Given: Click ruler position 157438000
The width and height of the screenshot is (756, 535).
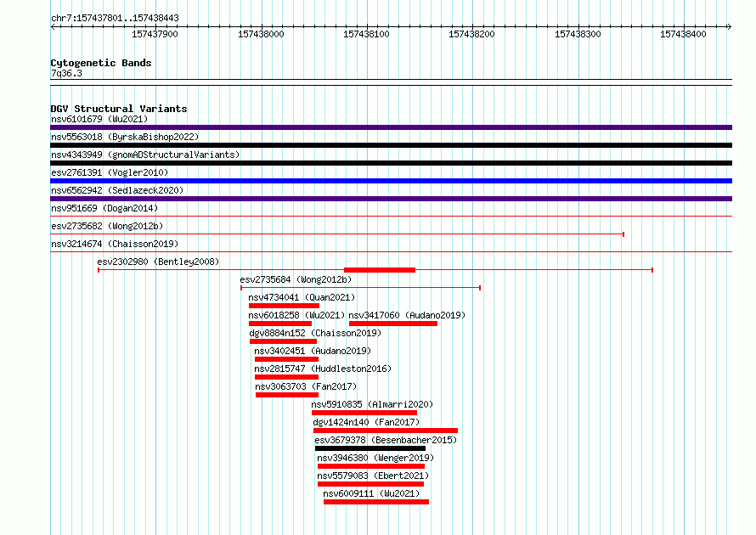Looking at the screenshot, I should click(261, 34).
